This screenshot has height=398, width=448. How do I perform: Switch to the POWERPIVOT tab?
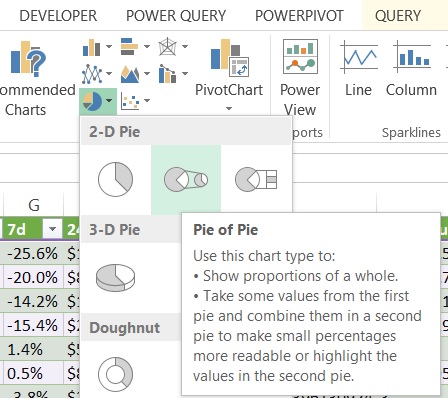tap(299, 16)
